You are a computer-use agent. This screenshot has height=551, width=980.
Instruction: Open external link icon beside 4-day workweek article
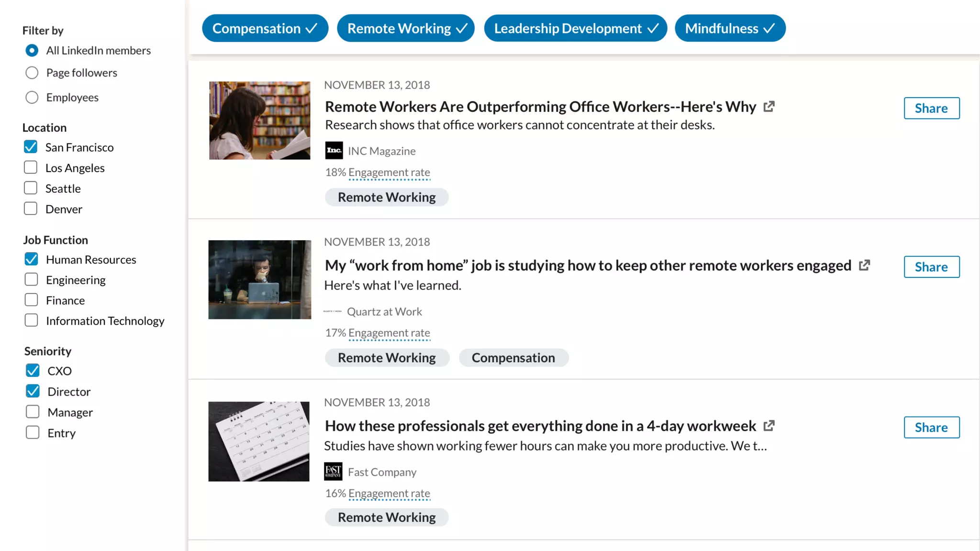click(769, 426)
